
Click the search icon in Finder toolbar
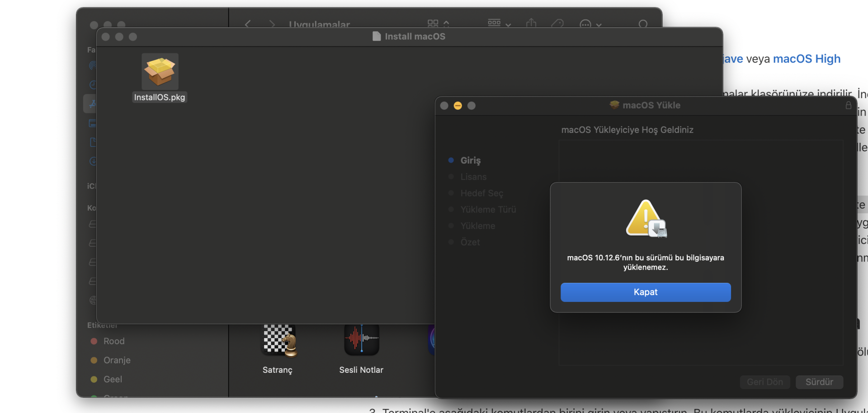click(643, 24)
